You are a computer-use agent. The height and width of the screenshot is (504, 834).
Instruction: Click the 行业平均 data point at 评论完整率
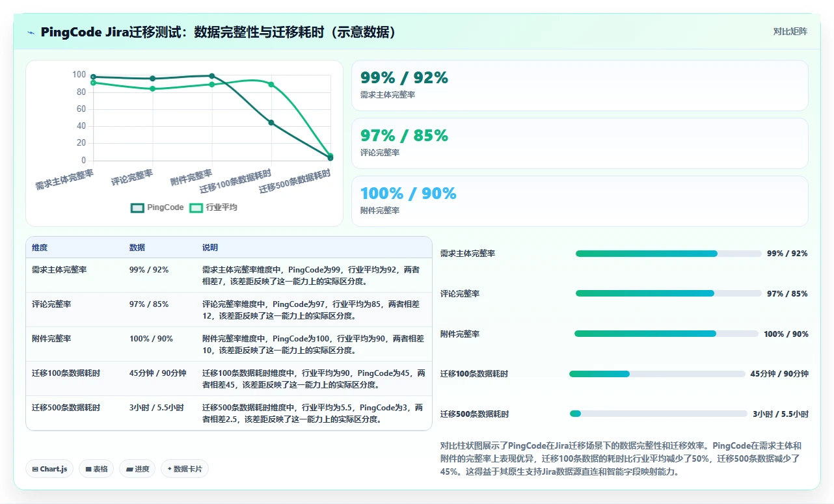coord(152,88)
